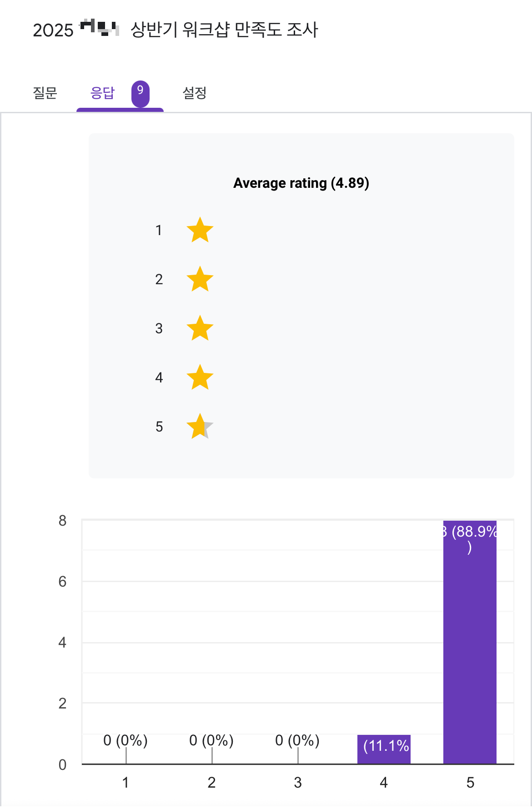The height and width of the screenshot is (809, 532).
Task: Click the Average rating (4.89) heading
Action: (301, 183)
